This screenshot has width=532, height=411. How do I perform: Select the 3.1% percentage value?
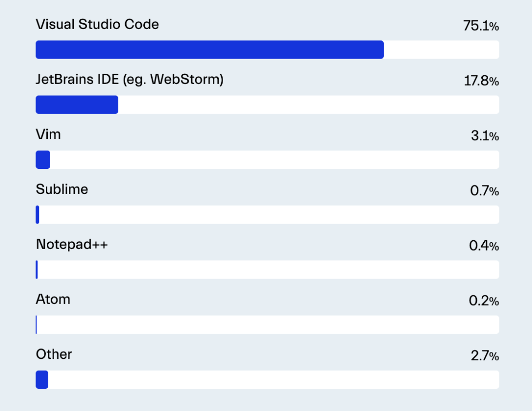[485, 136]
